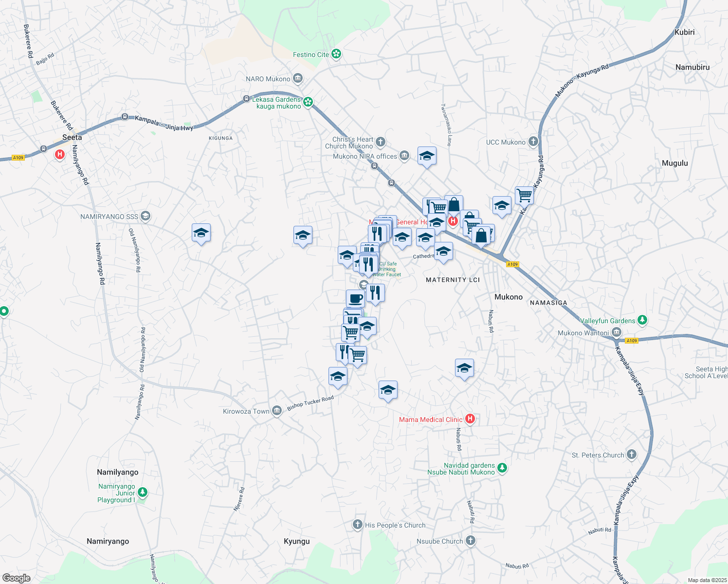Select the His People's Church marker
This screenshot has width=728, height=584.
357,524
